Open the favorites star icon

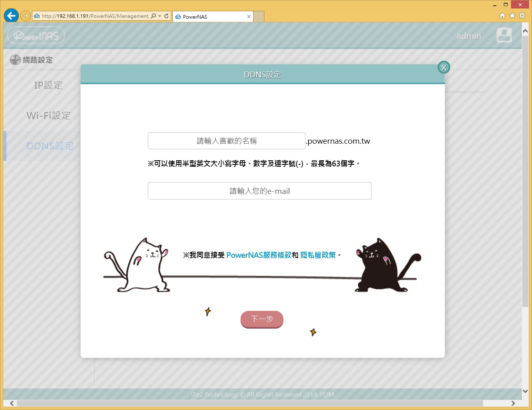point(512,16)
